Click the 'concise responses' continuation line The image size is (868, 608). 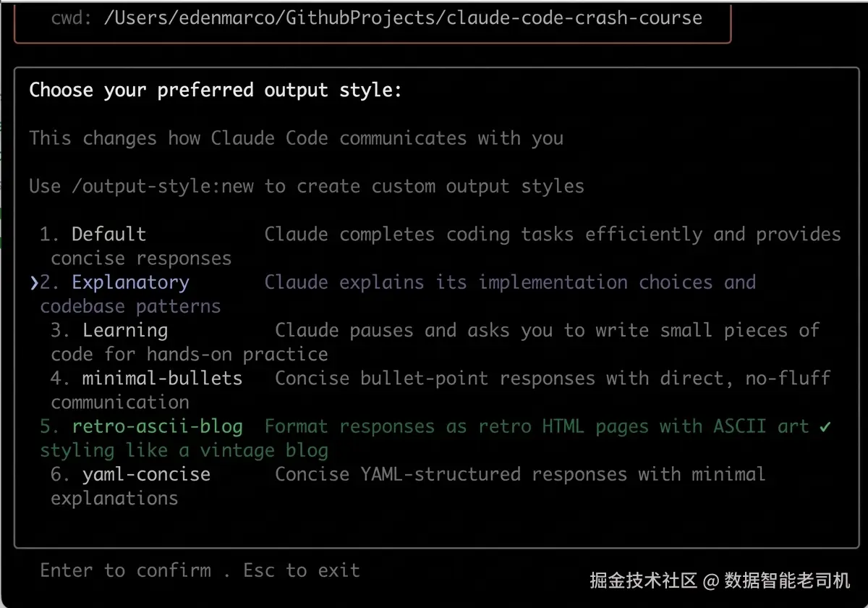(141, 258)
